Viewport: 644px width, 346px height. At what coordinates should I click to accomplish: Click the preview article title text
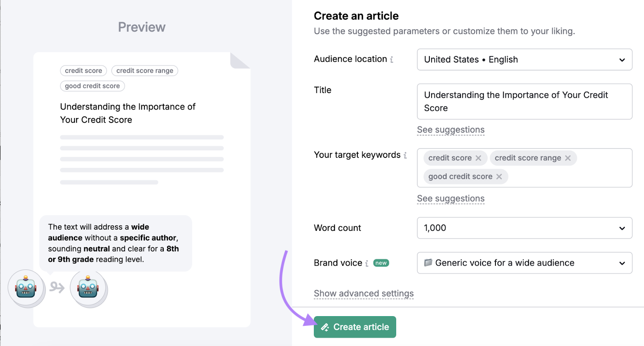click(128, 113)
